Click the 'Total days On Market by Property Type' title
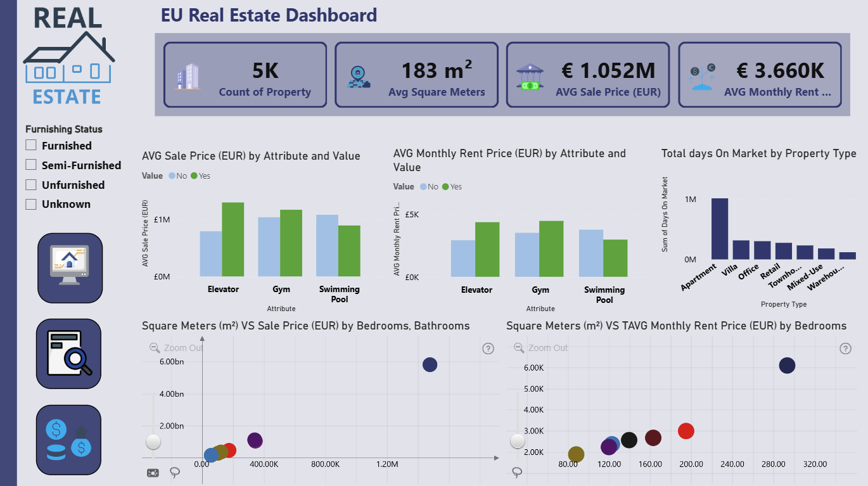The width and height of the screenshot is (868, 486). 759,153
